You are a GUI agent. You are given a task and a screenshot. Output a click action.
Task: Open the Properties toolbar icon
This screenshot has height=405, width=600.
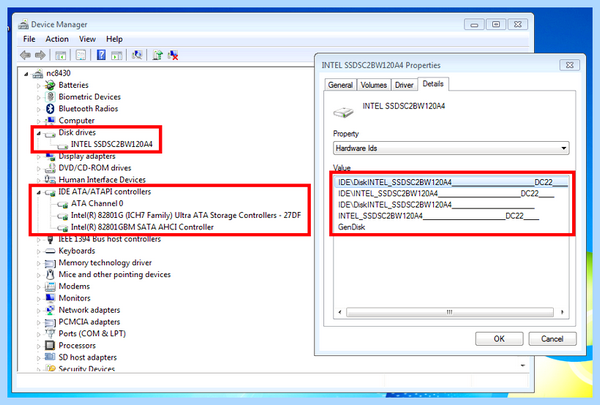pos(80,56)
